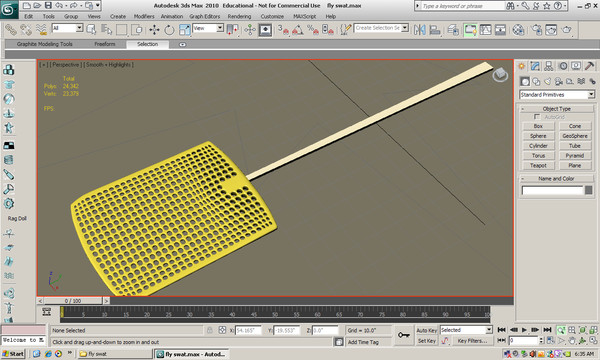
Task: Open the Selected key filter dropdown
Action: pos(466,330)
